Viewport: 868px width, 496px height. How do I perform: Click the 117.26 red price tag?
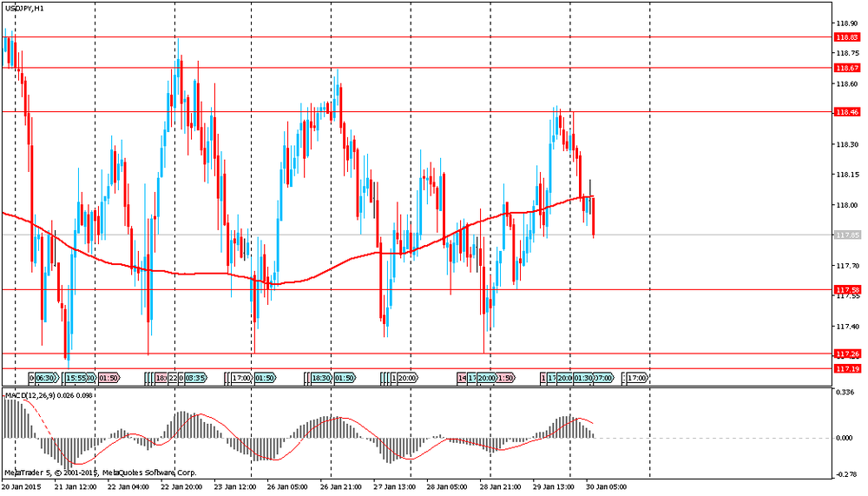pos(845,354)
